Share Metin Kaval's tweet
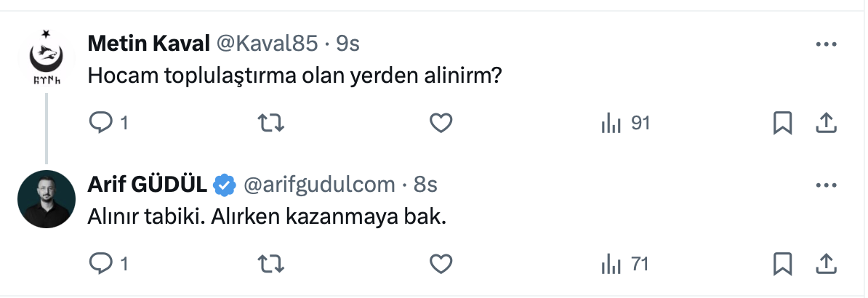The image size is (868, 298). coord(826,124)
